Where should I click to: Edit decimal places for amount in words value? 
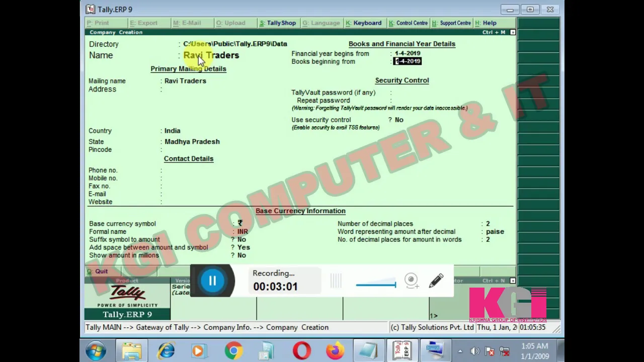pos(488,240)
